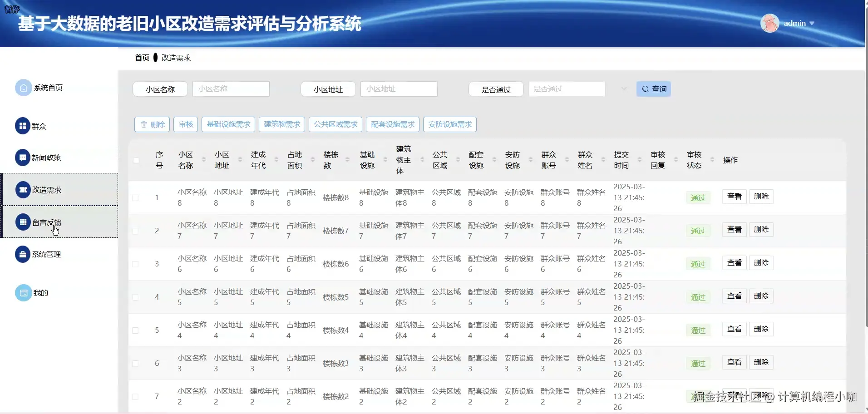
Task: Sort by 提交时间 column arrows
Action: [x=640, y=160]
